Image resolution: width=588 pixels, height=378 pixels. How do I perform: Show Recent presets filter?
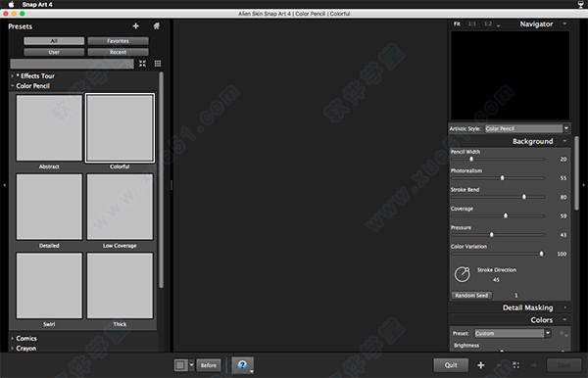click(x=119, y=52)
